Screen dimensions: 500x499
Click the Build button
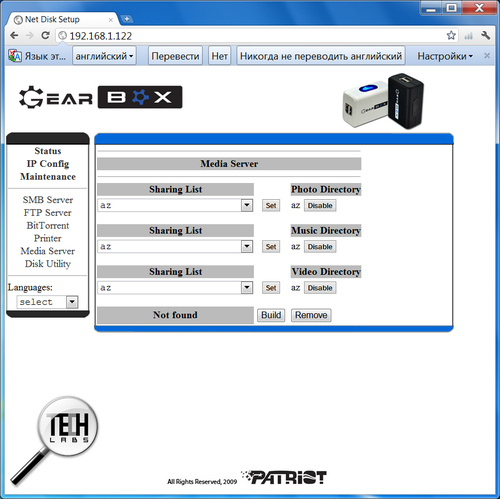271,315
